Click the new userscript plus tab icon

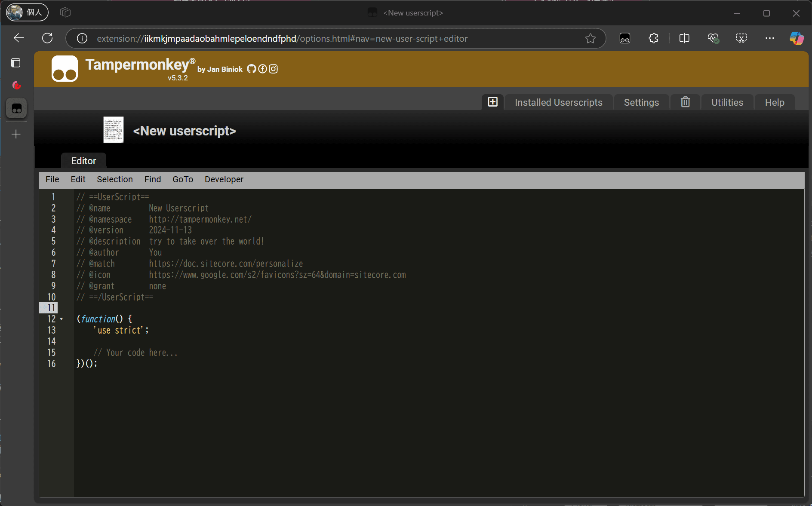tap(492, 102)
